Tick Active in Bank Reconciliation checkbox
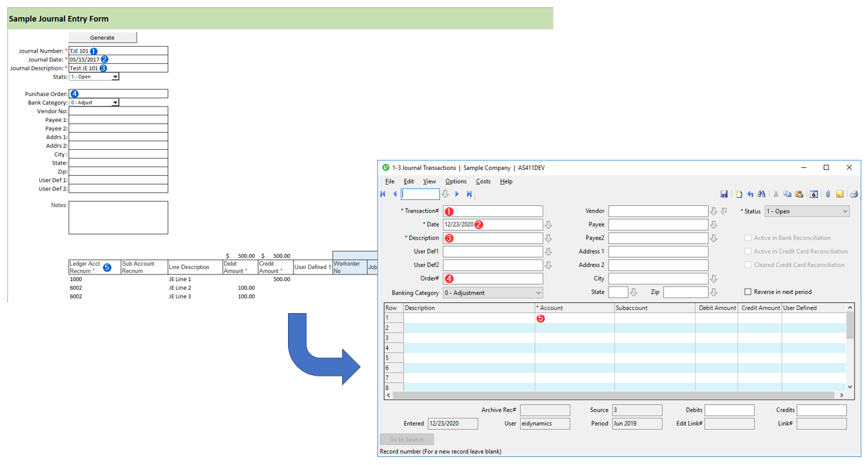Screen dimensions: 868x465 click(x=747, y=238)
